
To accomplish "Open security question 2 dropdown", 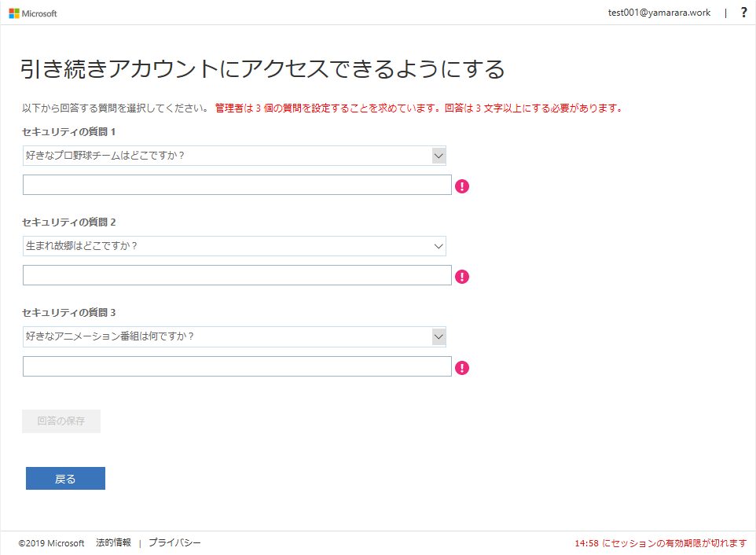I will pos(234,246).
